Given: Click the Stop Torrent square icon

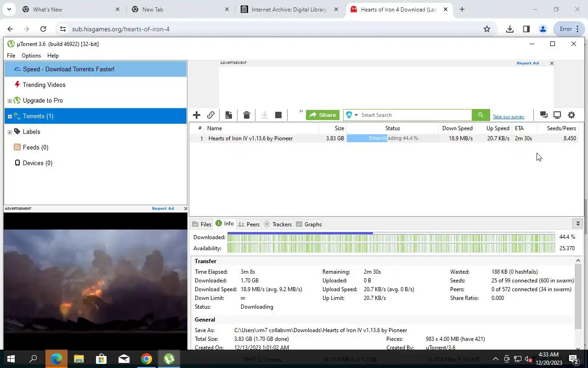Looking at the screenshot, I should click(278, 115).
